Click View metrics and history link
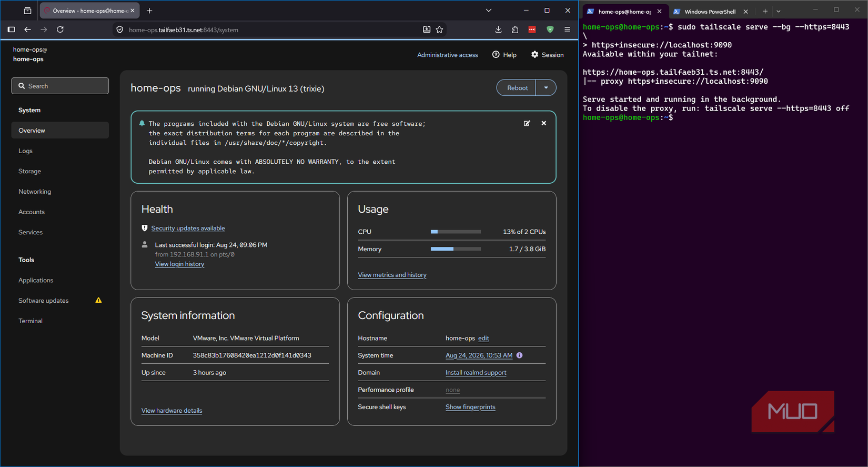This screenshot has height=467, width=868. [x=392, y=275]
